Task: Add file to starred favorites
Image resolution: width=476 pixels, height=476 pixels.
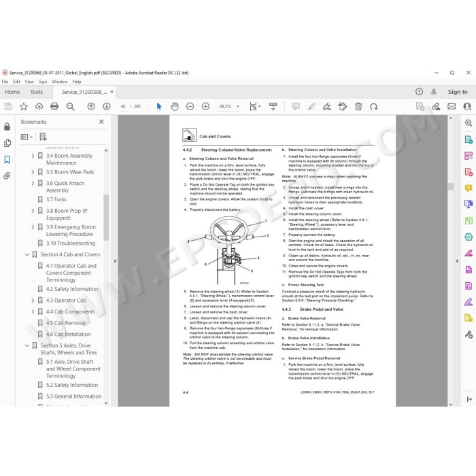Action: (x=23, y=107)
